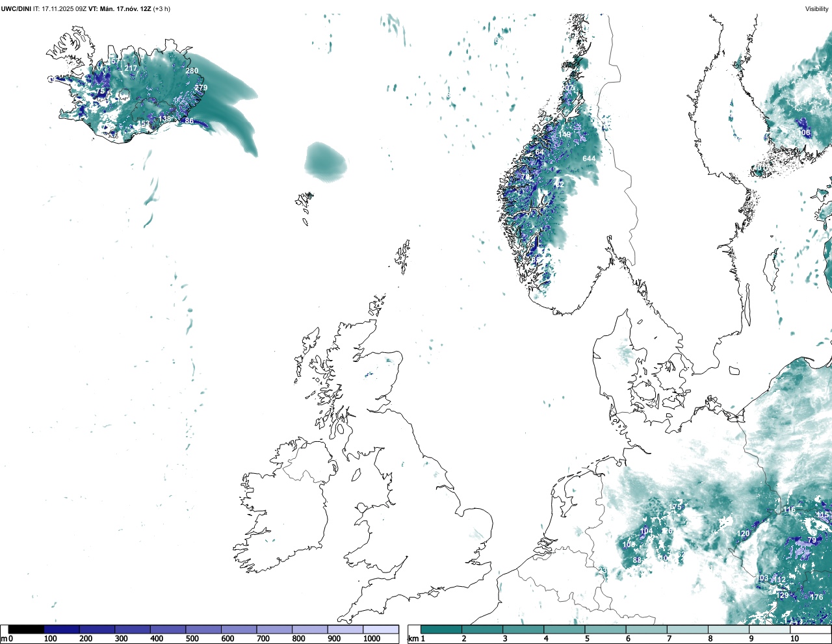Select the 200–300 m legend color box
The height and width of the screenshot is (644, 832).
[97, 630]
